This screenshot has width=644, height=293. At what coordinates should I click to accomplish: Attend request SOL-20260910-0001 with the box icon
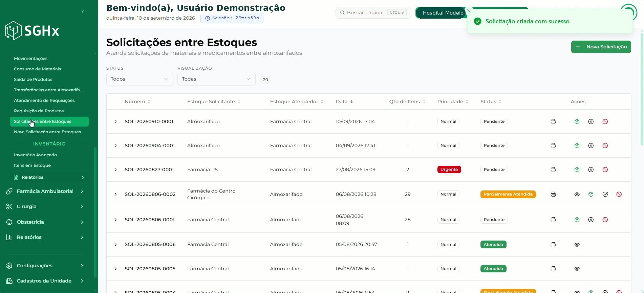coord(577,121)
